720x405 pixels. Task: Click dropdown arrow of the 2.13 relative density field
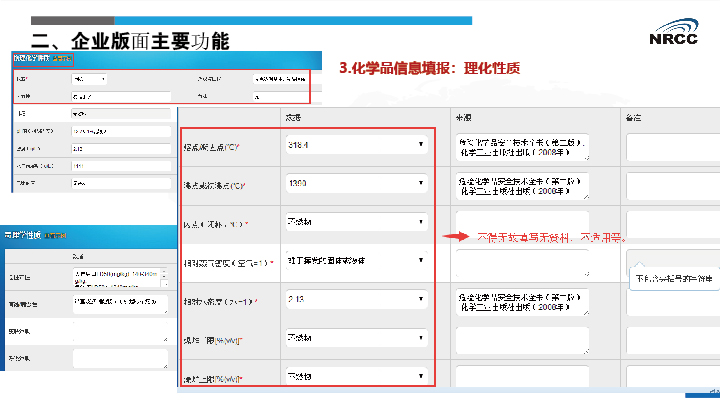(421, 299)
